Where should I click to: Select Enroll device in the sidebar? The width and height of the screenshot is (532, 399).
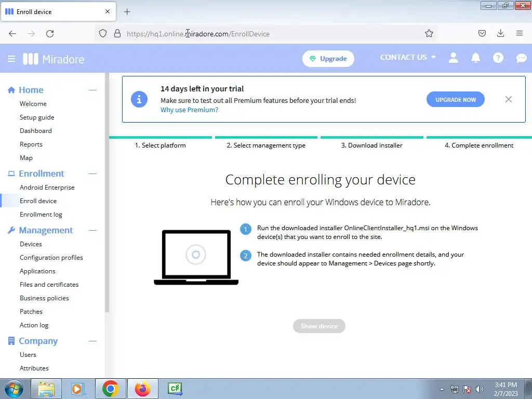pyautogui.click(x=38, y=201)
